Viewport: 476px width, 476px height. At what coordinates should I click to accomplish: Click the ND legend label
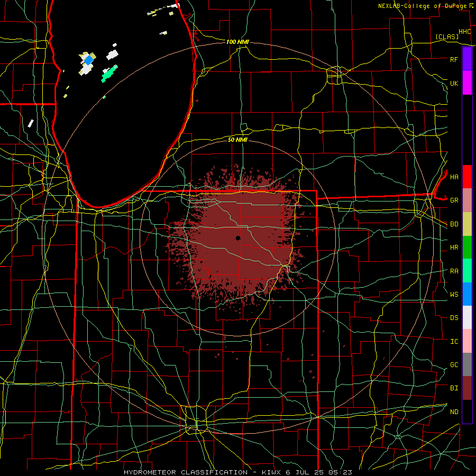point(454,411)
